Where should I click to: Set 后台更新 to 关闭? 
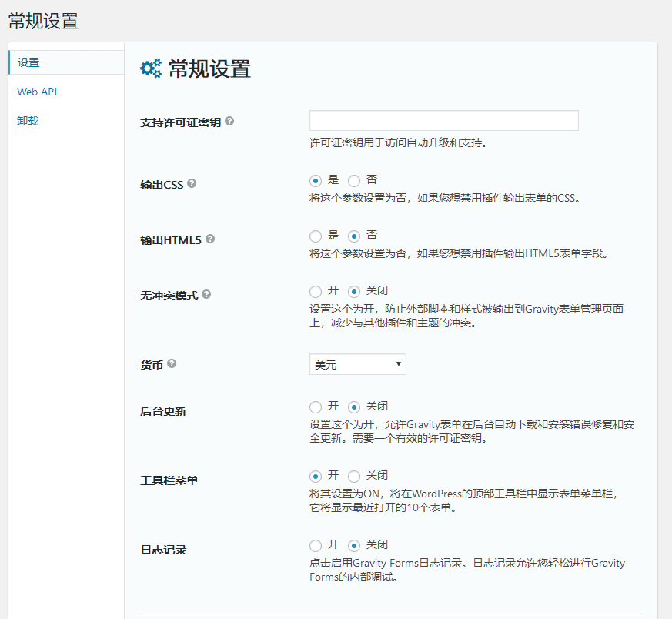pyautogui.click(x=354, y=407)
